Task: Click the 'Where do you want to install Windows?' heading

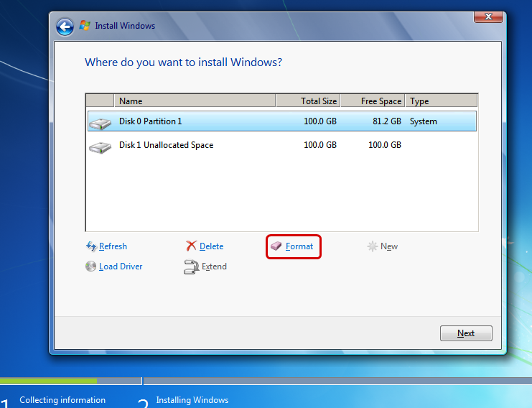Action: pyautogui.click(x=183, y=62)
